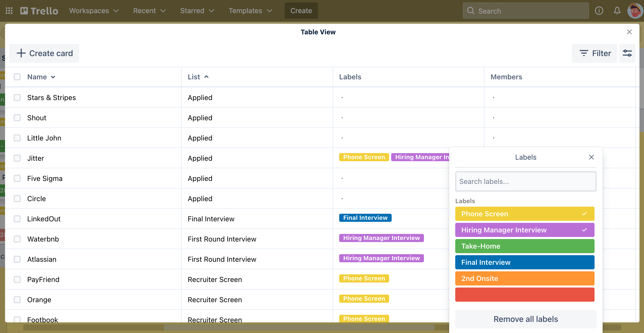Open the information icon in header
The image size is (644, 333).
point(599,11)
